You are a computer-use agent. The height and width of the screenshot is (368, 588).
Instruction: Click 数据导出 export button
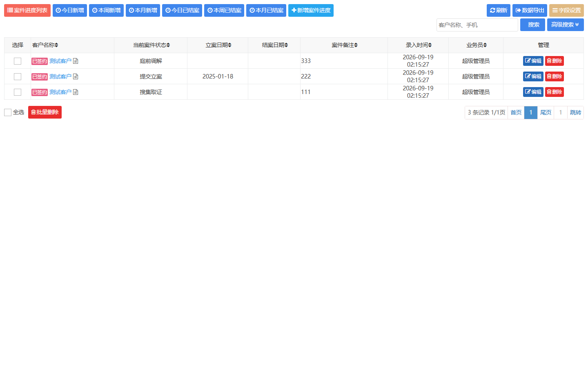click(530, 10)
